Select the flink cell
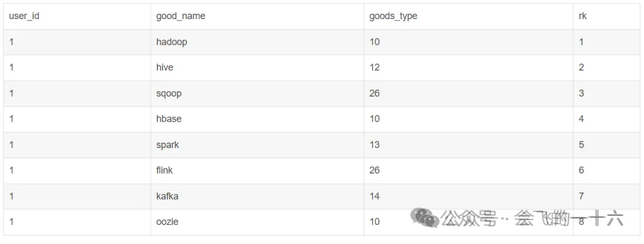 (x=165, y=170)
